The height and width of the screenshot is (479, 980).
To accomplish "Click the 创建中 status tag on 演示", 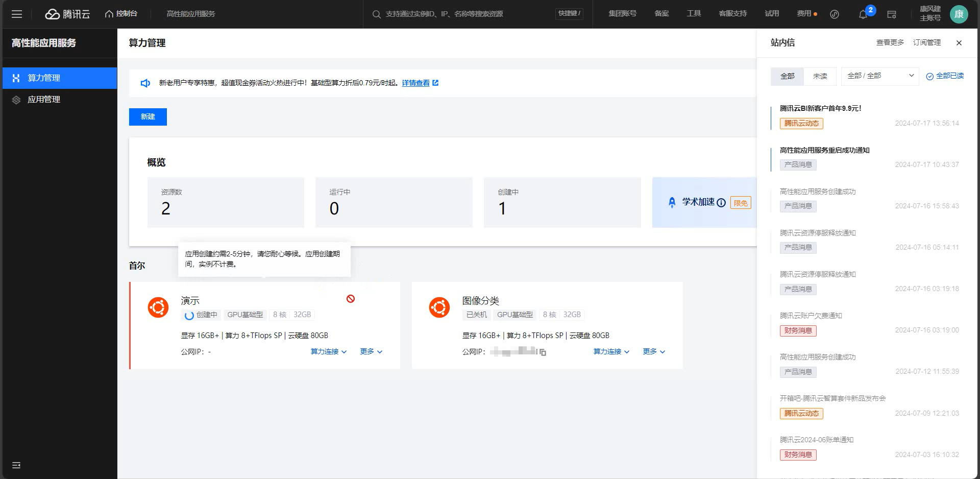I will tap(201, 315).
